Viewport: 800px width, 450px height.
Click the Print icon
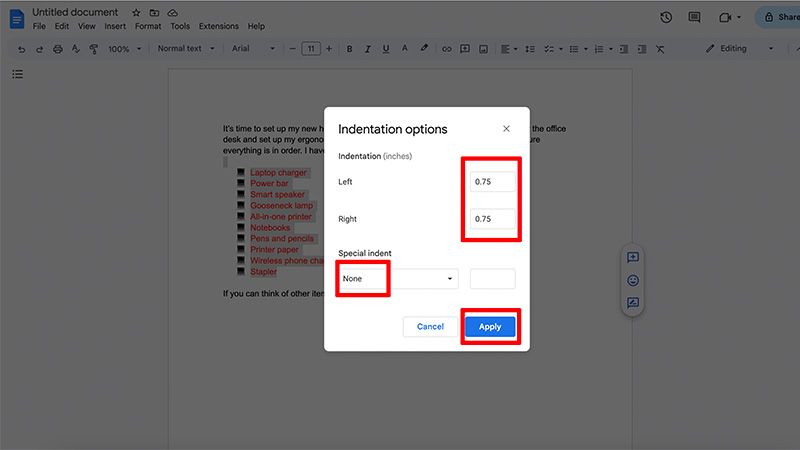(58, 49)
